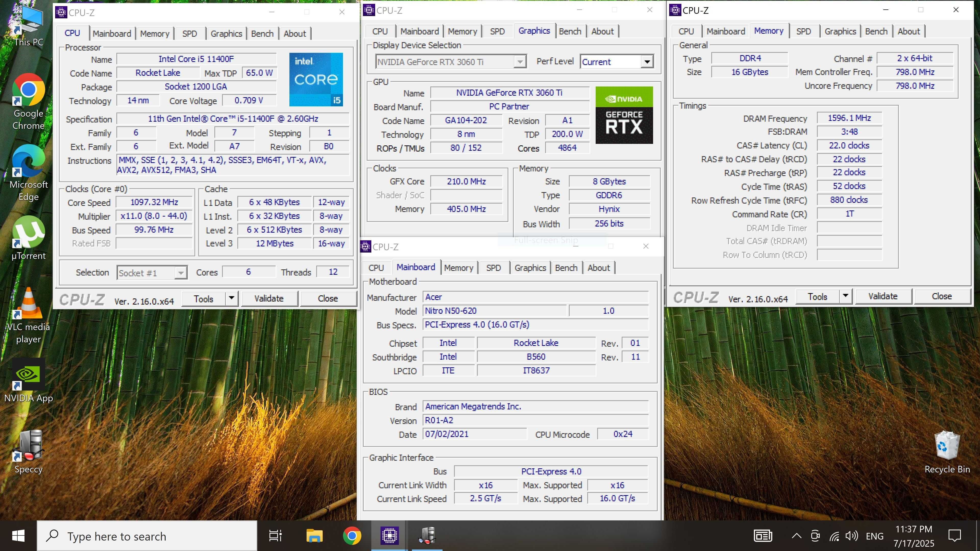Viewport: 980px width, 551px height.
Task: Click Tools button in Memory window
Action: (817, 296)
